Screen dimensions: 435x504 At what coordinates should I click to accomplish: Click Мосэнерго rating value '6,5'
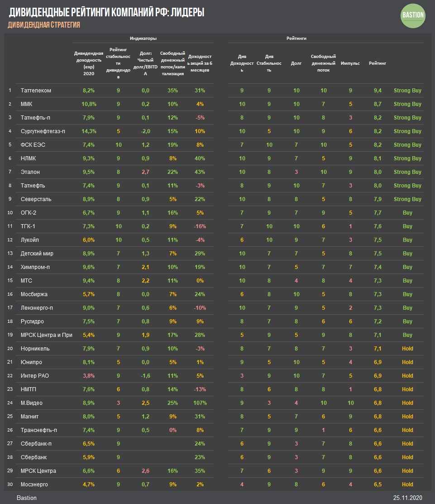[378, 485]
